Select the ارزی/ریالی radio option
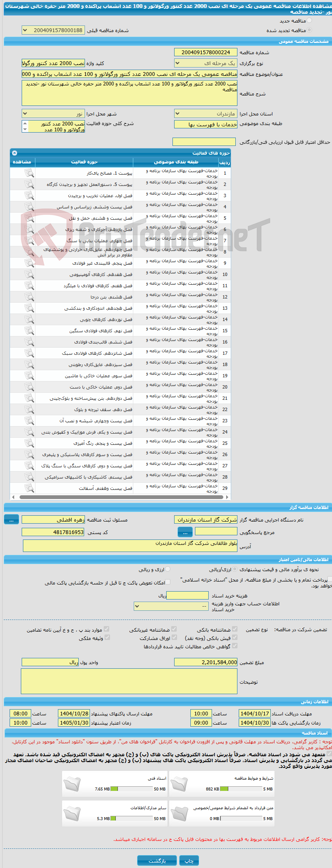Viewport: 332px width, 868px height. (235, 569)
